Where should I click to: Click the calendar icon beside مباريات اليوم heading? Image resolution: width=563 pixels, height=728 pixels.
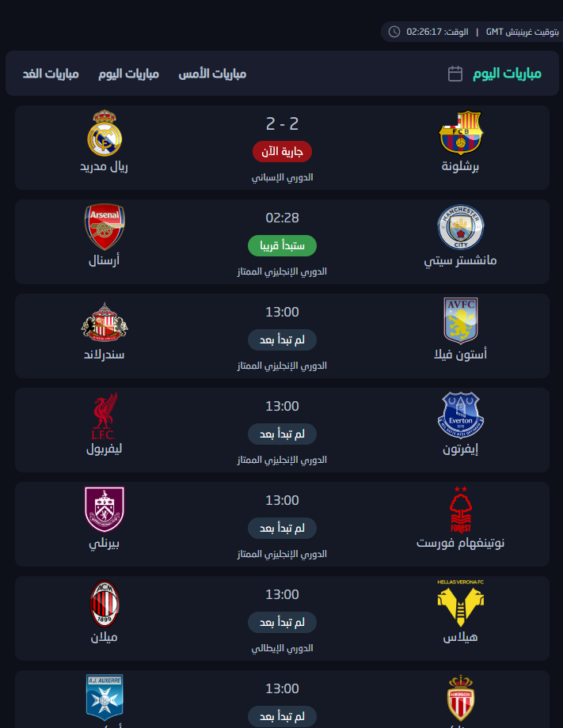click(455, 74)
